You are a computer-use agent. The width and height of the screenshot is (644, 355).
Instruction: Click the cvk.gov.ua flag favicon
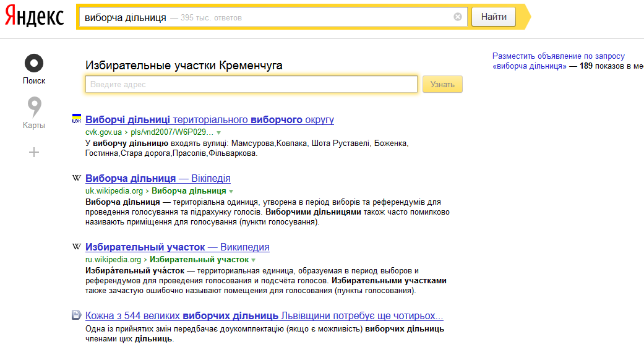(77, 119)
